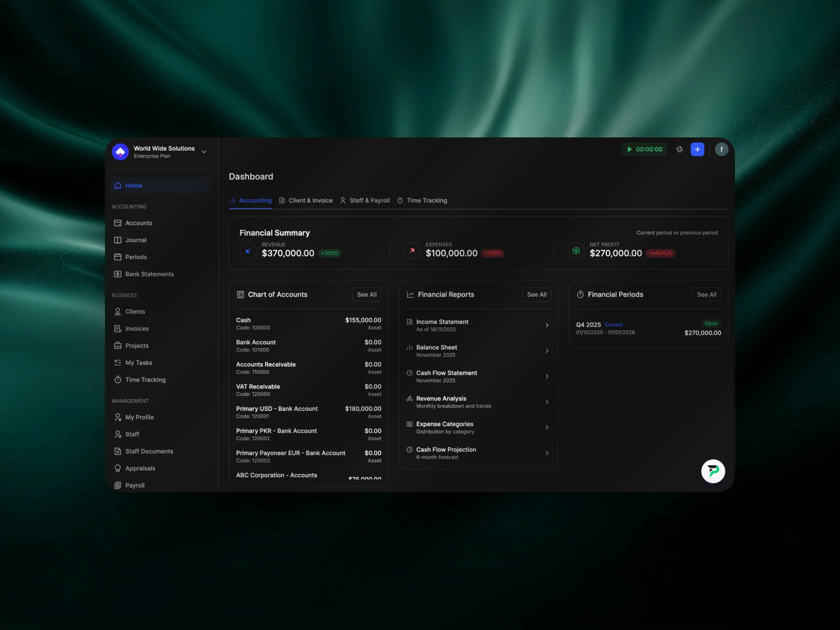Select the Accounts icon in the sidebar

[x=117, y=223]
